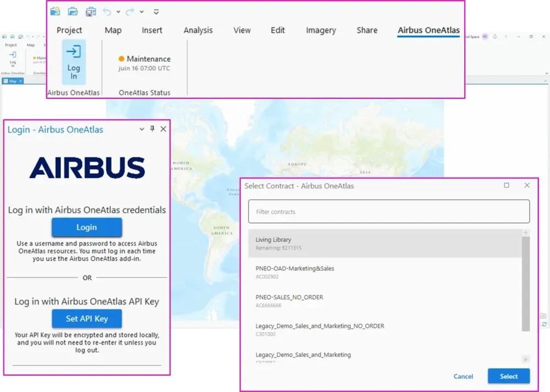The image size is (550, 392).
Task: Click Select button in Select Contract dialog
Action: tap(509, 376)
